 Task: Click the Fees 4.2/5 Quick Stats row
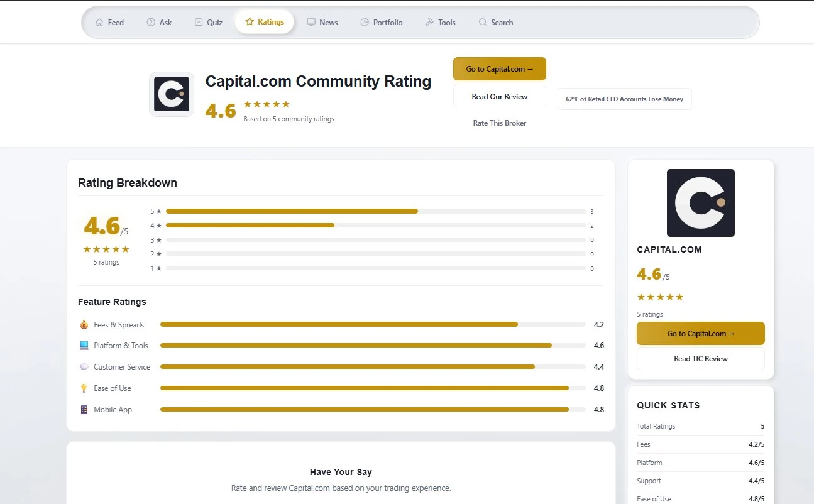coord(701,444)
